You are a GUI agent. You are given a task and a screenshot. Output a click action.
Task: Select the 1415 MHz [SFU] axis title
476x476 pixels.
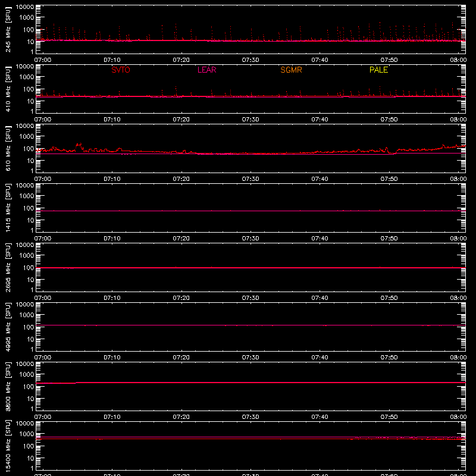[8, 208]
